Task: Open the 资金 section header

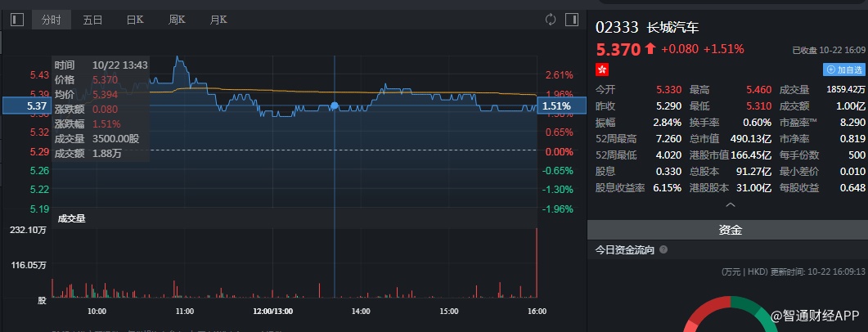Action: coord(730,231)
